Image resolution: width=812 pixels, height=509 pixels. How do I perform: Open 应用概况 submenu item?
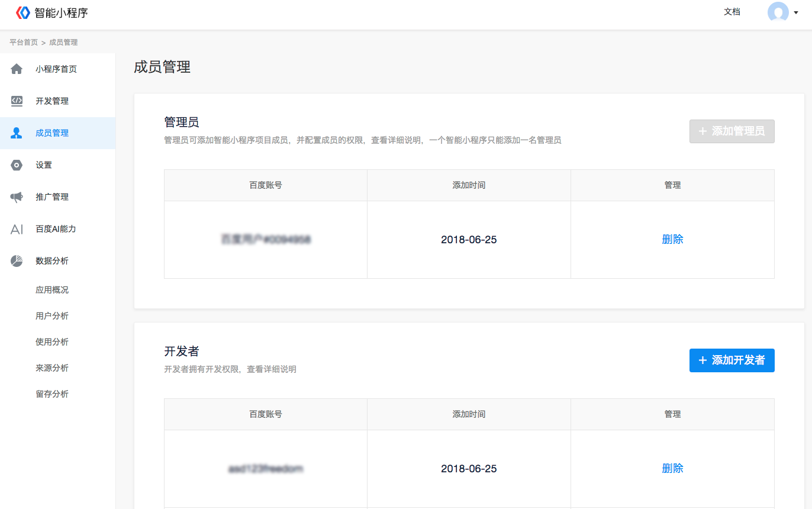(52, 290)
